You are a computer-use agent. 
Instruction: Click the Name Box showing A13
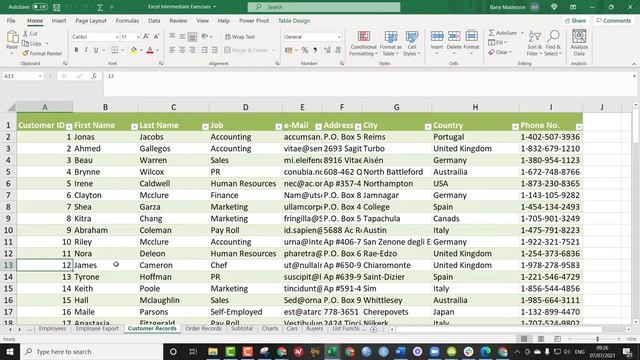[22, 76]
